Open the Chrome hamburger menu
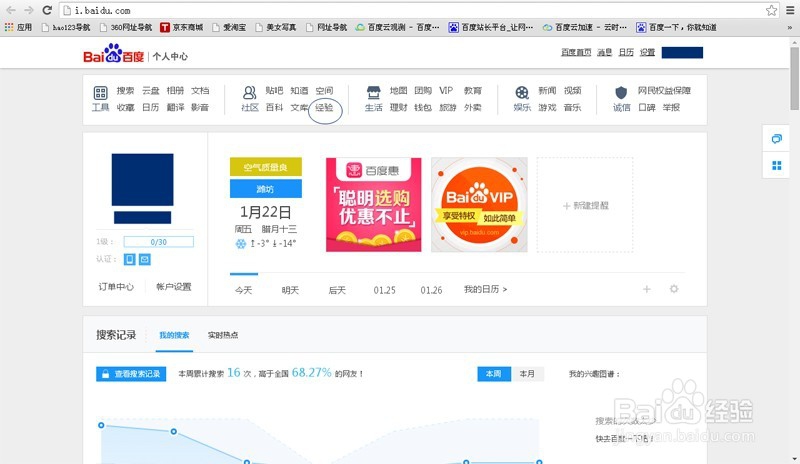 [790, 10]
